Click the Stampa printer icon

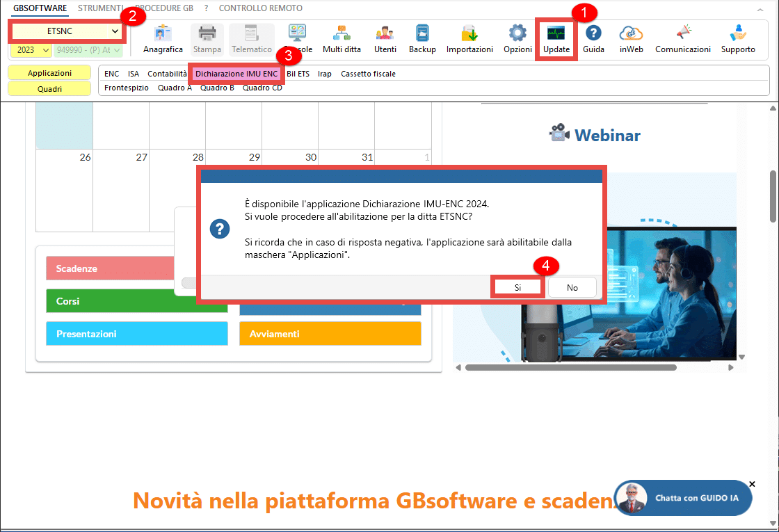coord(207,39)
